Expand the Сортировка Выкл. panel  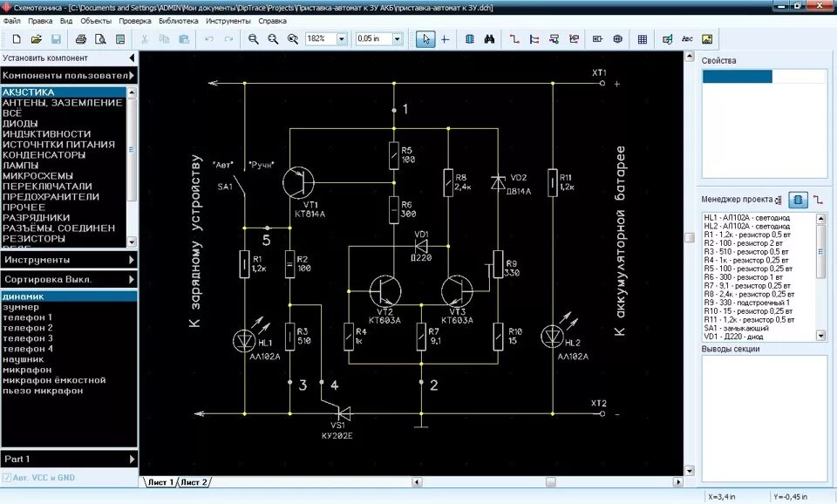69,279
